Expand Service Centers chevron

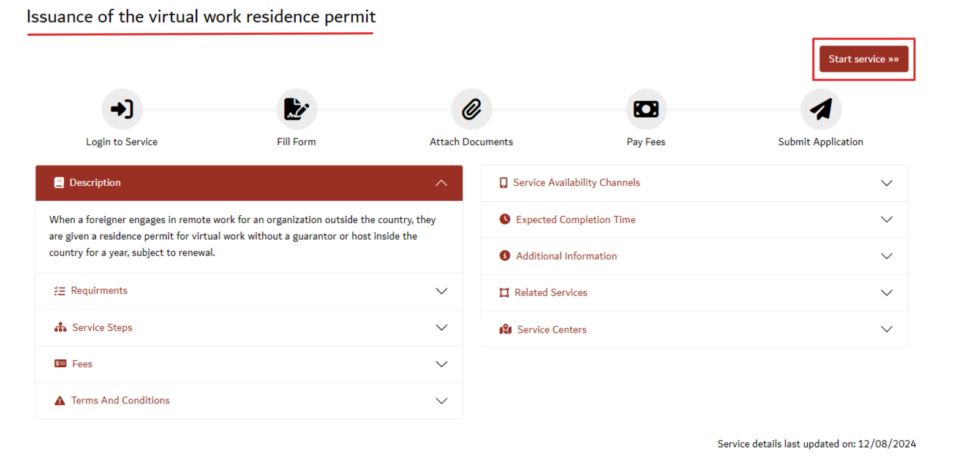(x=886, y=329)
